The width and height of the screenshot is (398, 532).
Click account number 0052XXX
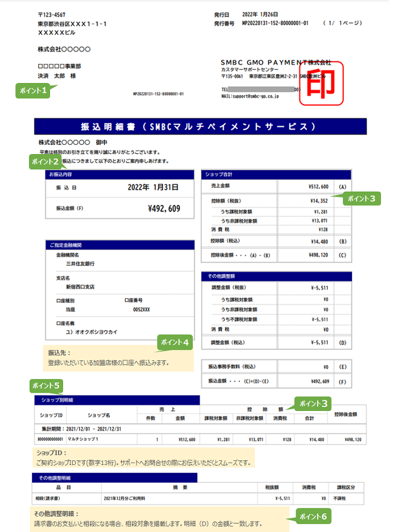[142, 309]
